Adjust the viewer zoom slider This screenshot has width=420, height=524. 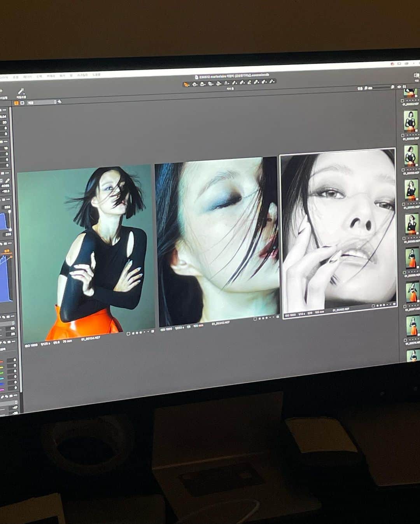point(379,88)
